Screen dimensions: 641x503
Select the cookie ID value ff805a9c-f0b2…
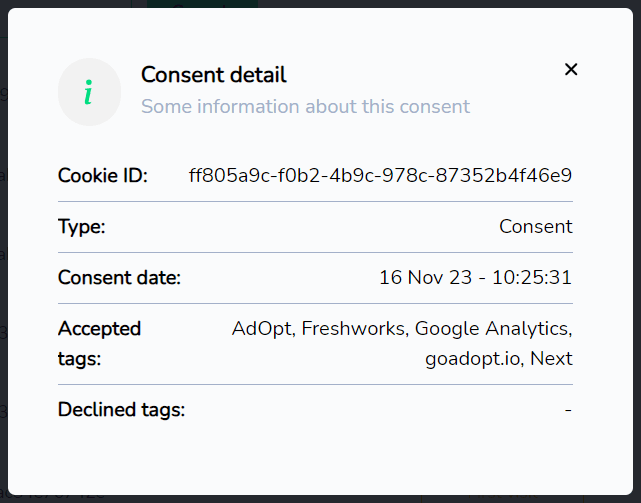[x=380, y=175]
